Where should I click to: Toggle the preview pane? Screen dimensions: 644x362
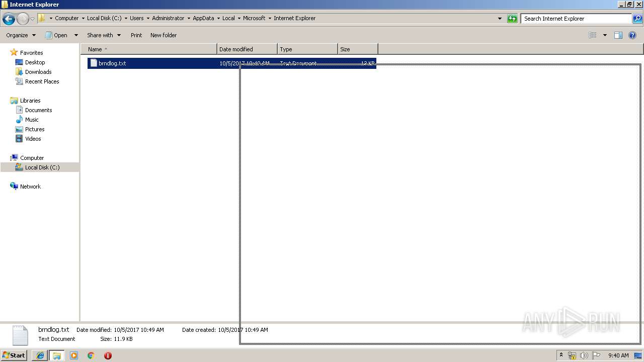click(618, 35)
